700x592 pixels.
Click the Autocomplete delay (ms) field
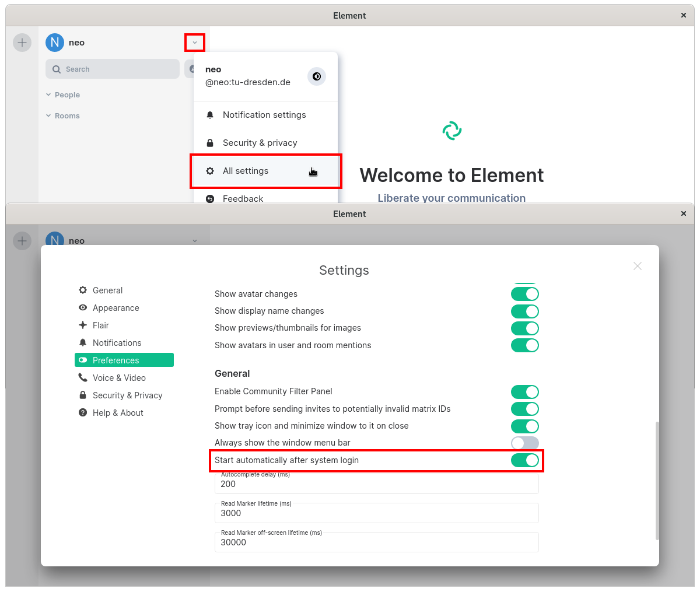377,484
